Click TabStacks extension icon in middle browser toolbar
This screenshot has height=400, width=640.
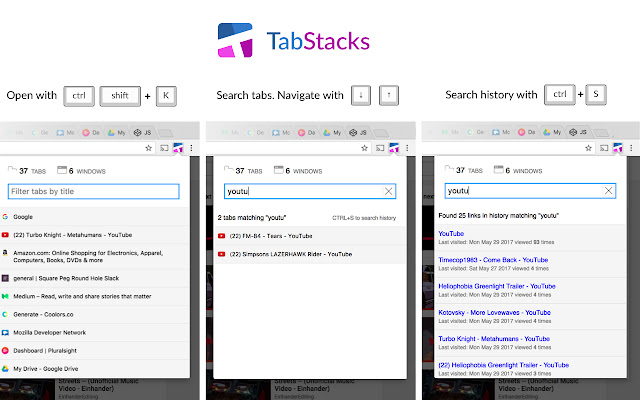click(394, 148)
